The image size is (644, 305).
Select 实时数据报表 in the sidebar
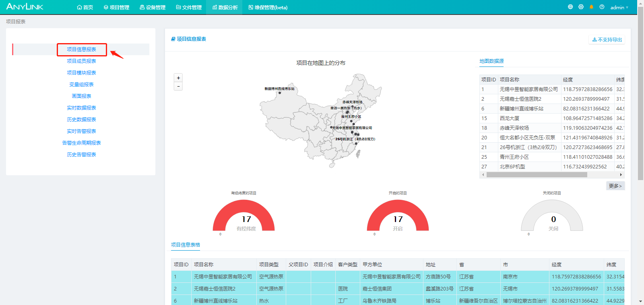click(x=81, y=108)
